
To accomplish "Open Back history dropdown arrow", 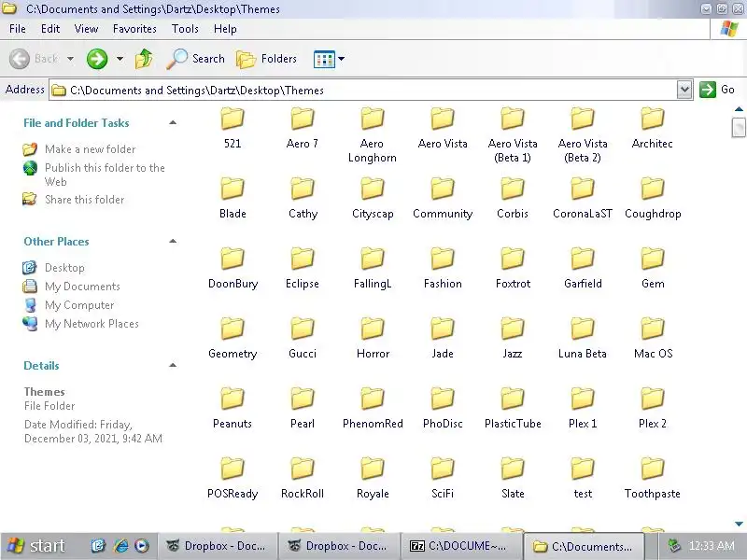I will [x=71, y=59].
